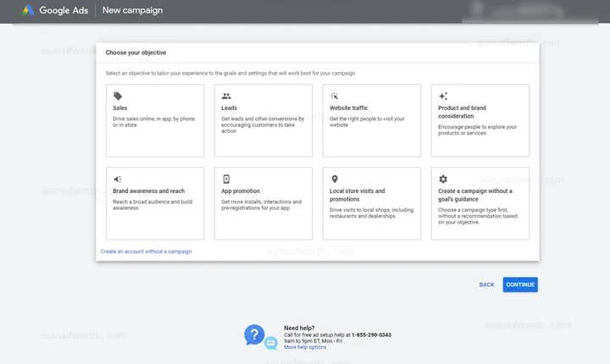Click the App promotion phone icon

click(x=226, y=179)
